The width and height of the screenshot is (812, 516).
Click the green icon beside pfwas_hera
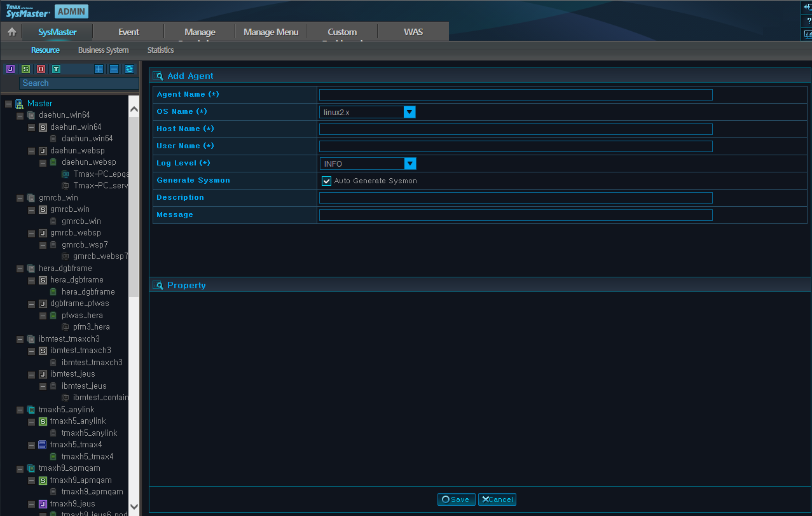click(53, 315)
